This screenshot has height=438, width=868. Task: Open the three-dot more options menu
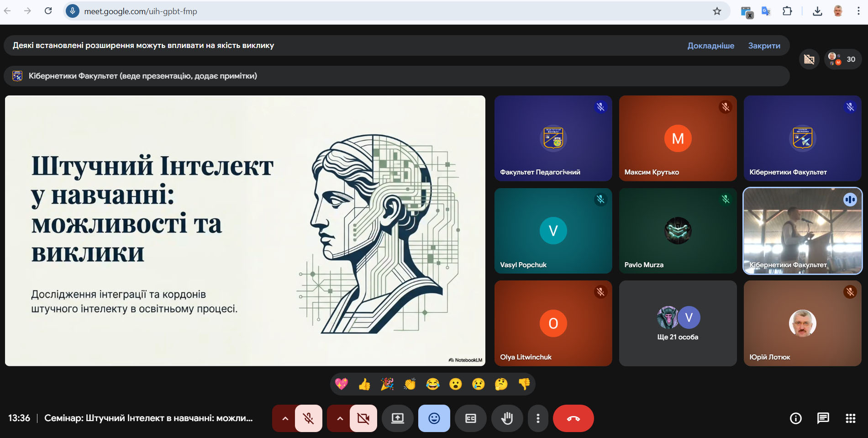(x=538, y=418)
